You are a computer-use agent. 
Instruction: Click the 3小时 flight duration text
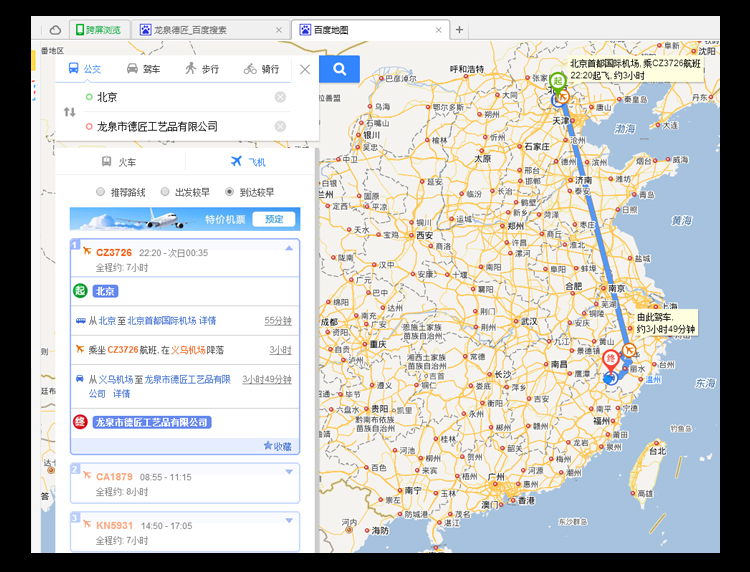coord(280,350)
